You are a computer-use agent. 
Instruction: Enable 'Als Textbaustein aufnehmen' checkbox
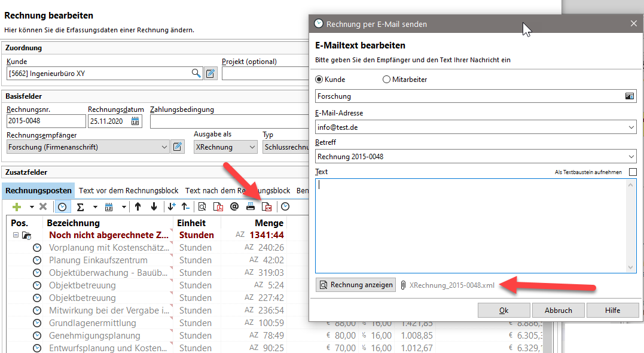(x=633, y=172)
